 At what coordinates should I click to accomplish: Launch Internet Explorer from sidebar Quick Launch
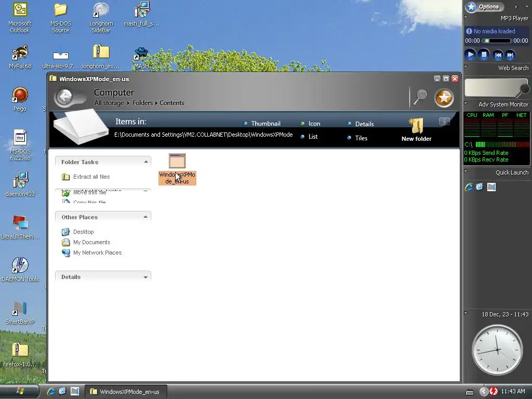[x=469, y=187]
